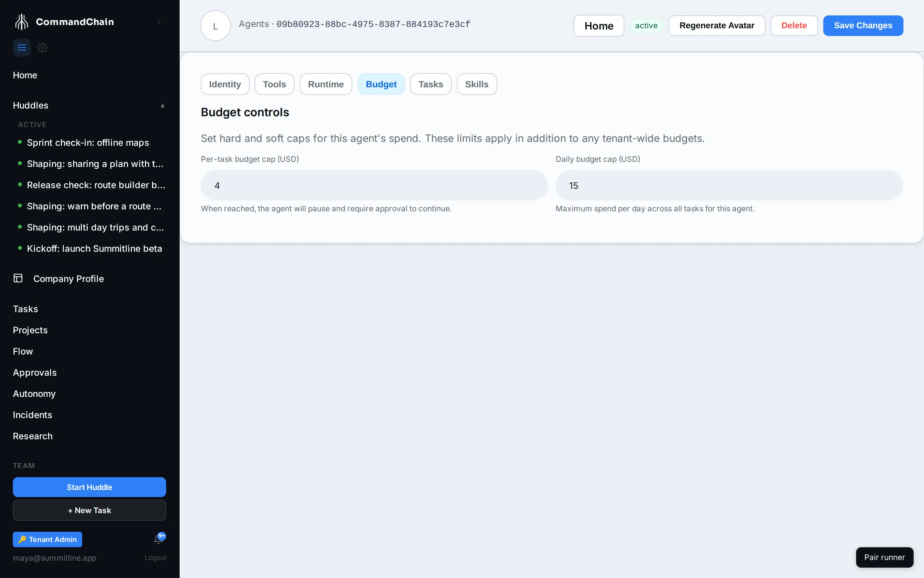Image resolution: width=924 pixels, height=578 pixels.
Task: Click the + New Task button
Action: point(89,510)
